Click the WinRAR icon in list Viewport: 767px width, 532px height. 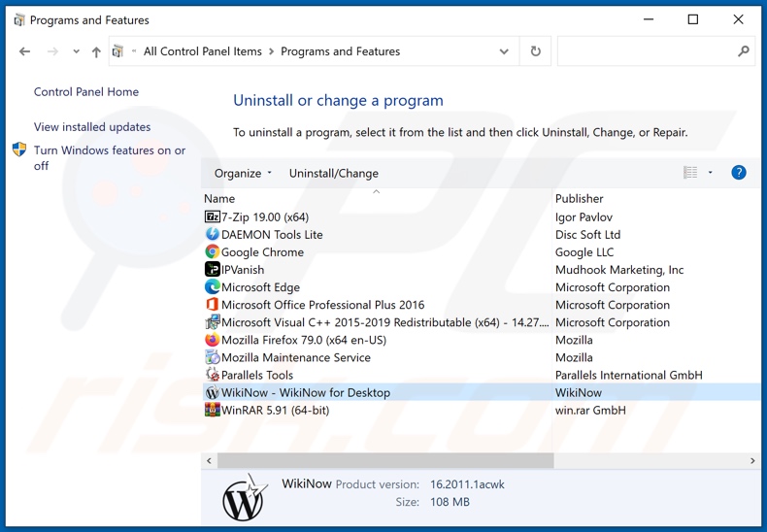point(213,411)
